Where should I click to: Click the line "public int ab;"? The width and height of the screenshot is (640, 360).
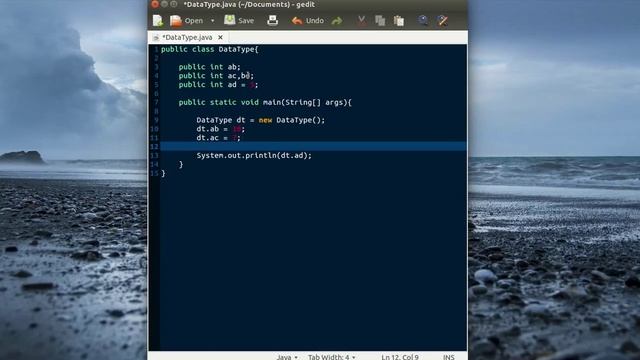click(x=209, y=67)
